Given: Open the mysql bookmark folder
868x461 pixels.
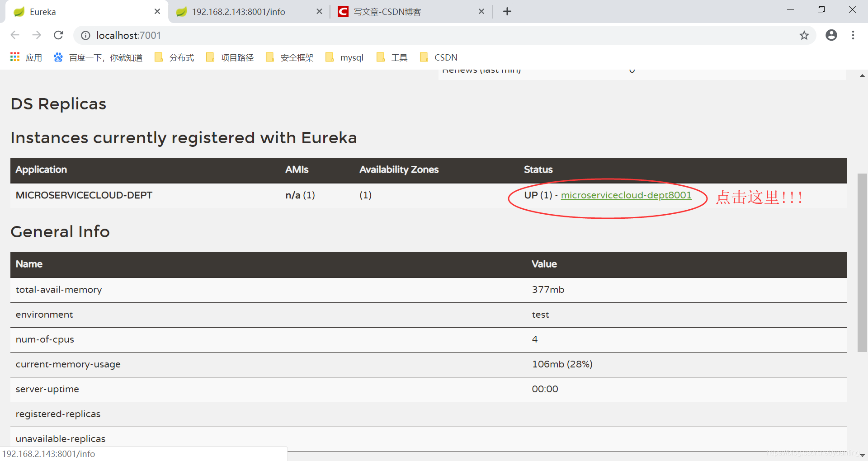Looking at the screenshot, I should point(344,57).
